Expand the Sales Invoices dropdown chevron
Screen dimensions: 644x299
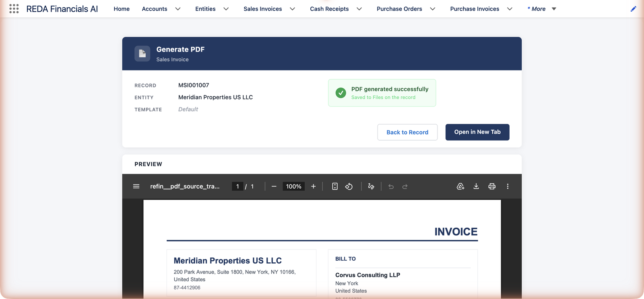[x=293, y=9]
